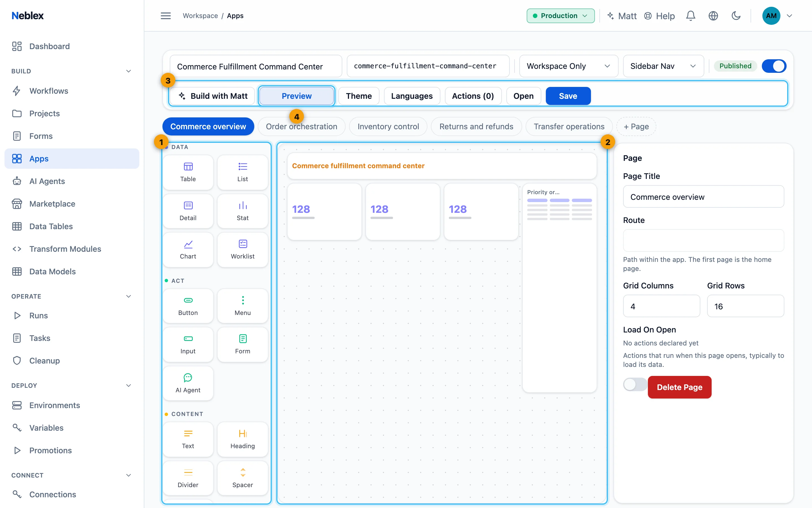
Task: Add a Spacer component
Action: pyautogui.click(x=242, y=478)
